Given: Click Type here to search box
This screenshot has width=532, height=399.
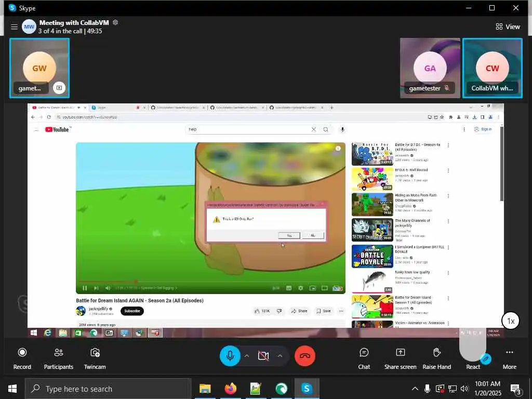Looking at the screenshot, I should click(x=108, y=389).
